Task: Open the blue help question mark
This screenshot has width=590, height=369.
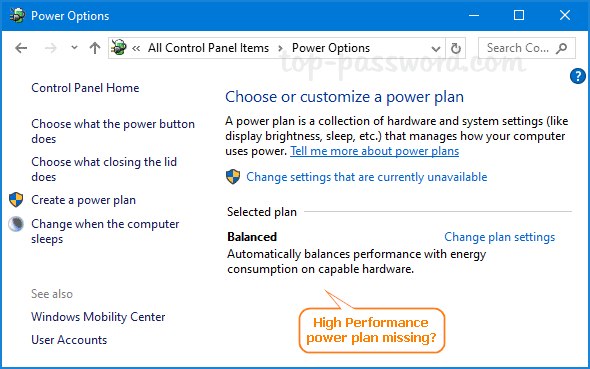Action: pos(578,76)
